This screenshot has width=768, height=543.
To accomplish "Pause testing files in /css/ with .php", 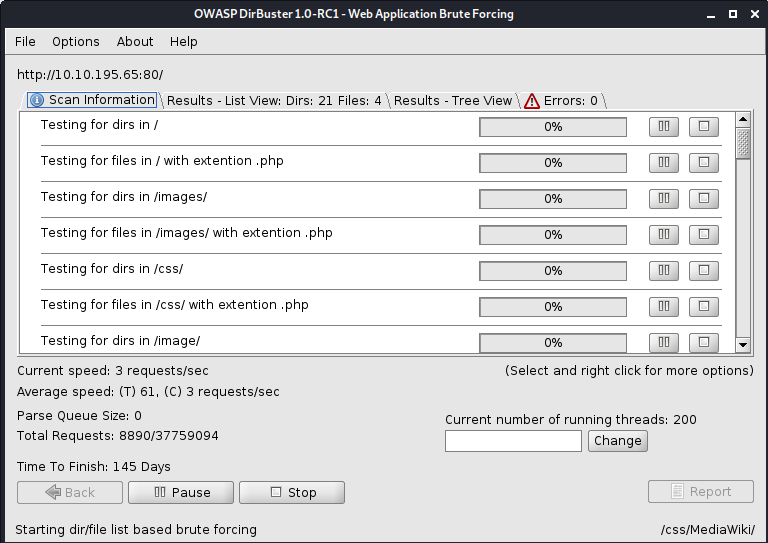I will click(x=664, y=307).
